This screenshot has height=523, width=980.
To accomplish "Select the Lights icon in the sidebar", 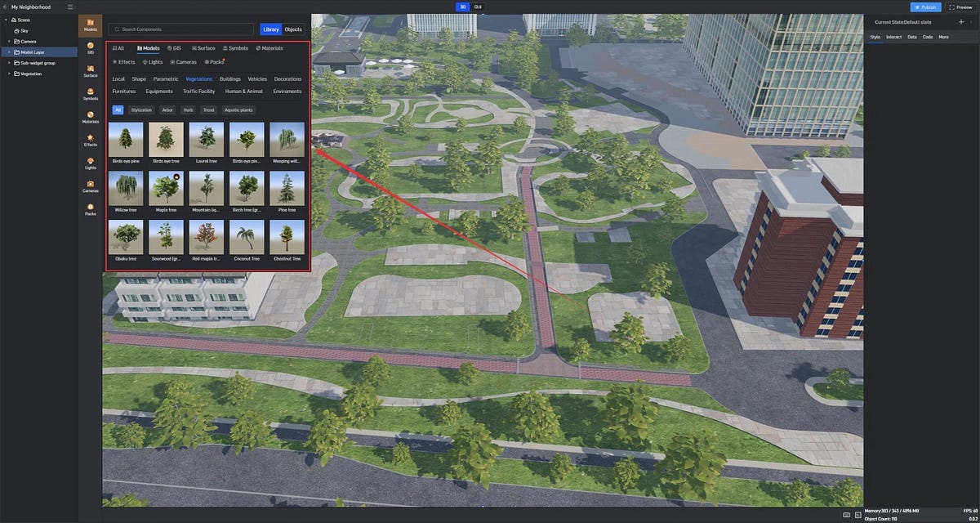I will [x=90, y=164].
